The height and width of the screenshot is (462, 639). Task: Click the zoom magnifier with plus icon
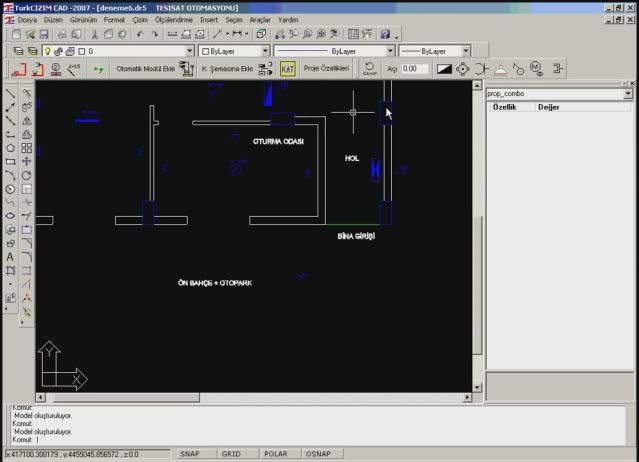(x=321, y=35)
